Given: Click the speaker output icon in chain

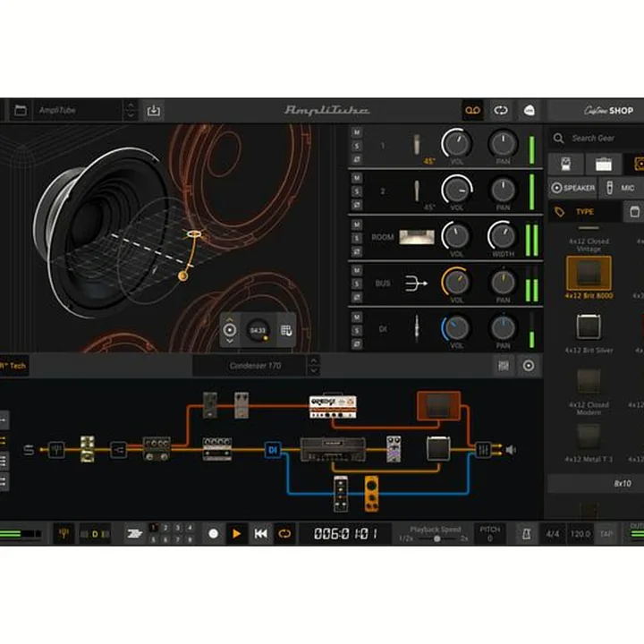Looking at the screenshot, I should [511, 450].
